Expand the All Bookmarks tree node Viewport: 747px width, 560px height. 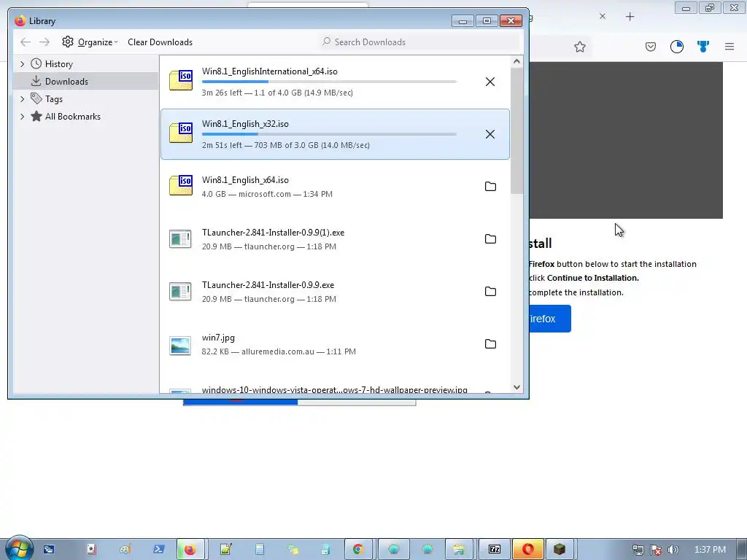(x=22, y=116)
